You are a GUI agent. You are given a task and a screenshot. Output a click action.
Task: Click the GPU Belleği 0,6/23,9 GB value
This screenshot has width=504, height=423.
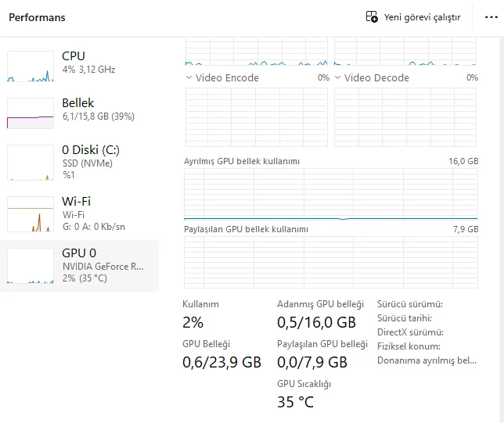221,362
